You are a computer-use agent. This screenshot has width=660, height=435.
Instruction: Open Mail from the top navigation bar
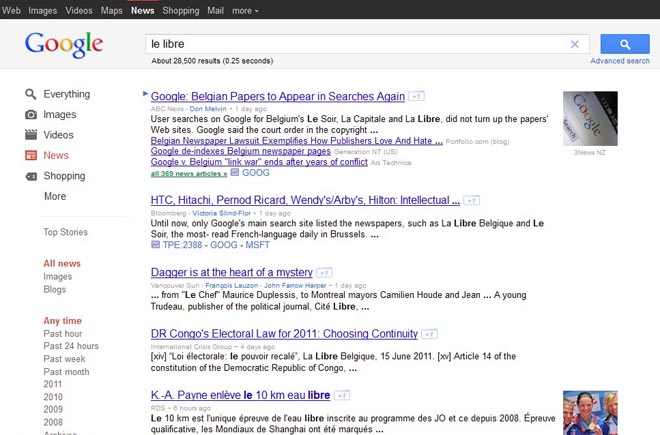215,10
